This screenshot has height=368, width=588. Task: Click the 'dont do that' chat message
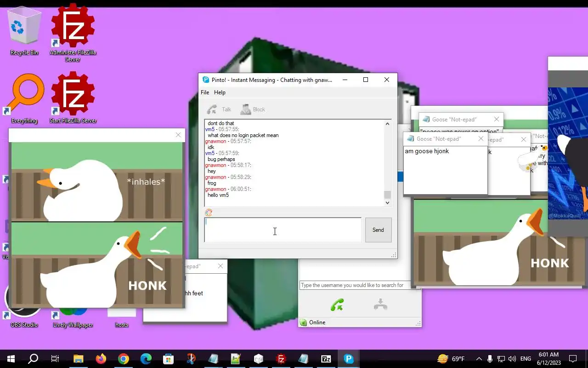click(x=221, y=123)
